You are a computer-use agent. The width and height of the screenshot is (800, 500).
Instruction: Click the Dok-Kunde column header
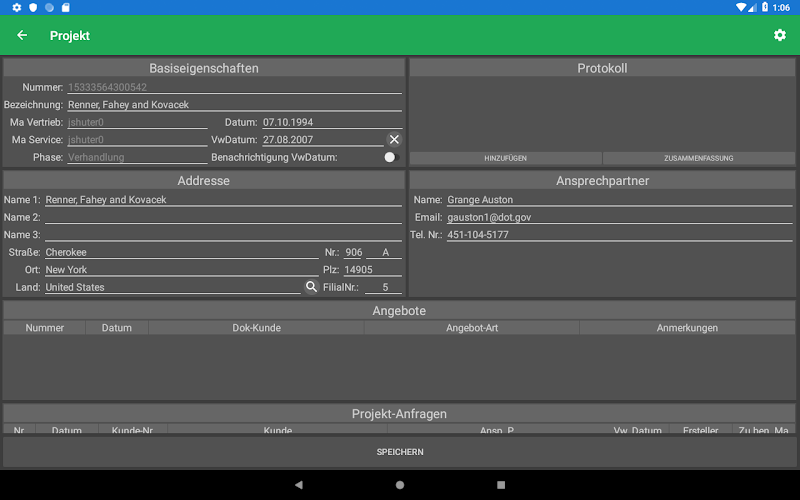tap(256, 328)
